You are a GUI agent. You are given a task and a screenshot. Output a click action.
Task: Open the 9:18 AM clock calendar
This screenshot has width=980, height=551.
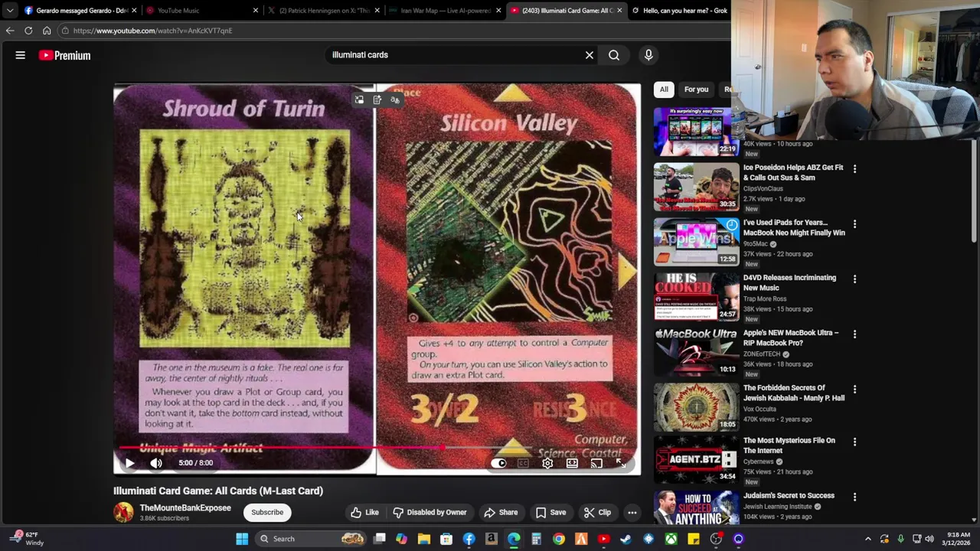pyautogui.click(x=958, y=539)
